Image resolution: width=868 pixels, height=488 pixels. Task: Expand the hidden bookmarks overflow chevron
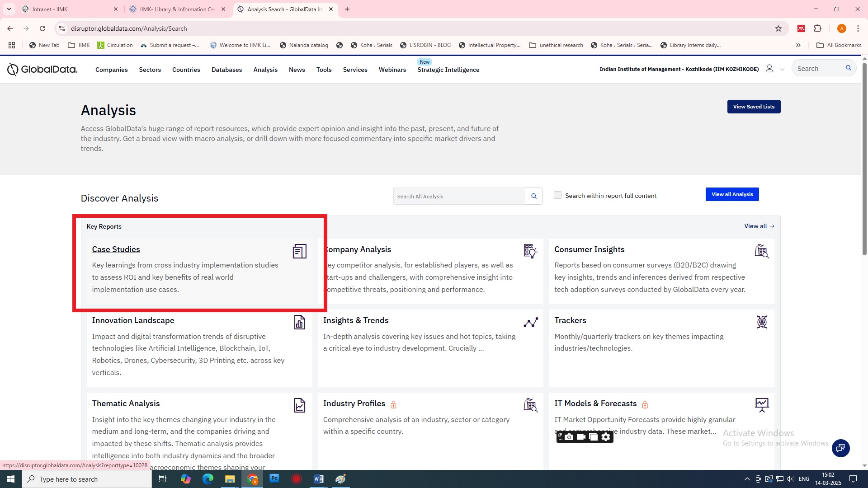pos(798,45)
